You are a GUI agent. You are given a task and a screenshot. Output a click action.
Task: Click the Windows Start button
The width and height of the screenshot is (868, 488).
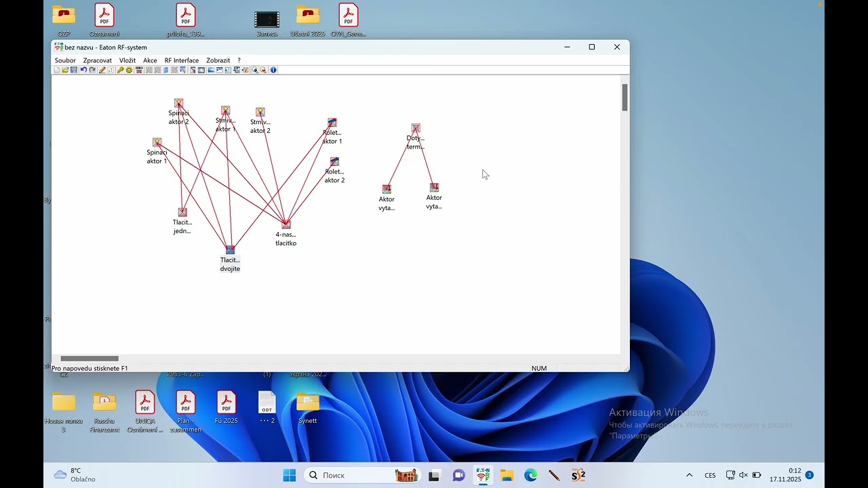pyautogui.click(x=290, y=475)
